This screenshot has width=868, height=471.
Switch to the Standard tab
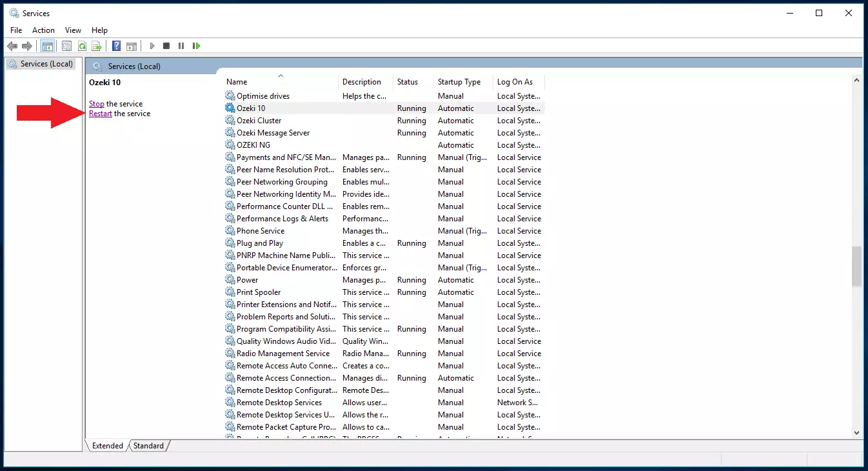pos(149,446)
